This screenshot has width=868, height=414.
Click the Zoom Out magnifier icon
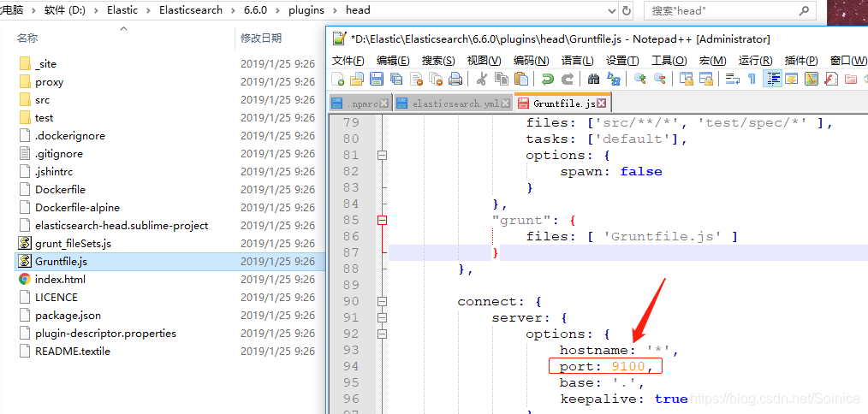click(x=659, y=80)
